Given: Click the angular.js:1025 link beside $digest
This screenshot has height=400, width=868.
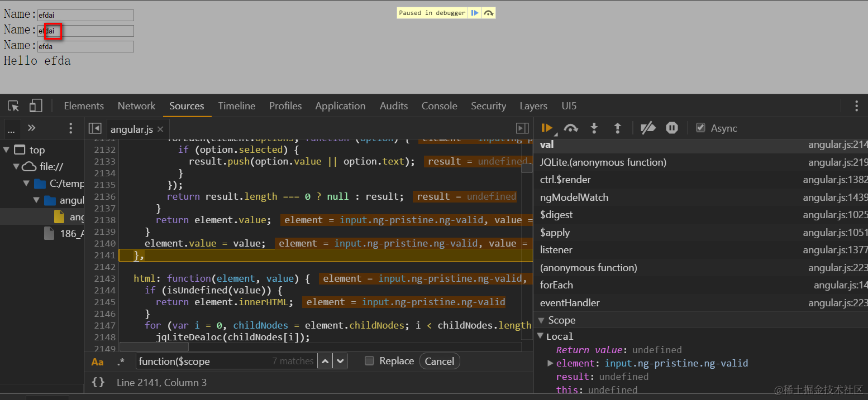Looking at the screenshot, I should (836, 215).
